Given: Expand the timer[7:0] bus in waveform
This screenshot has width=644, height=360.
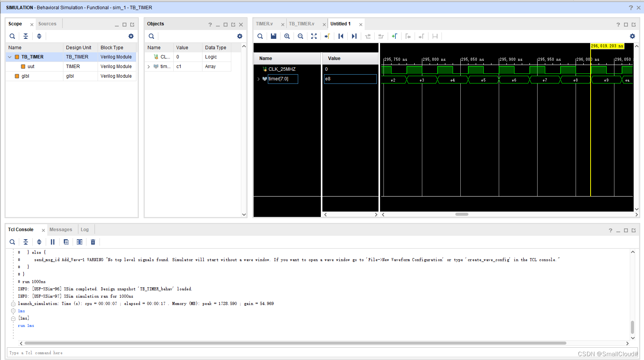Looking at the screenshot, I should pyautogui.click(x=259, y=79).
